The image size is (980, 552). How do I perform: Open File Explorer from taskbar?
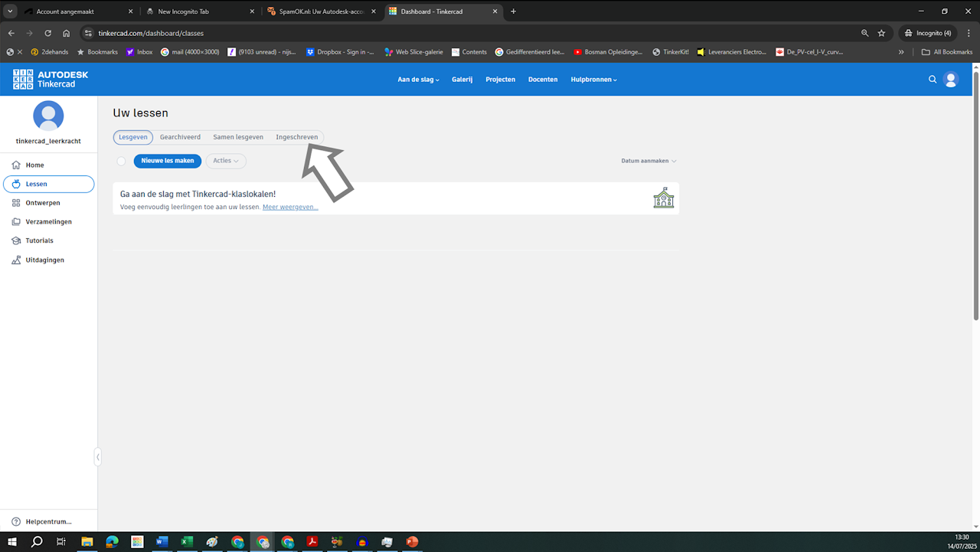pyautogui.click(x=87, y=542)
